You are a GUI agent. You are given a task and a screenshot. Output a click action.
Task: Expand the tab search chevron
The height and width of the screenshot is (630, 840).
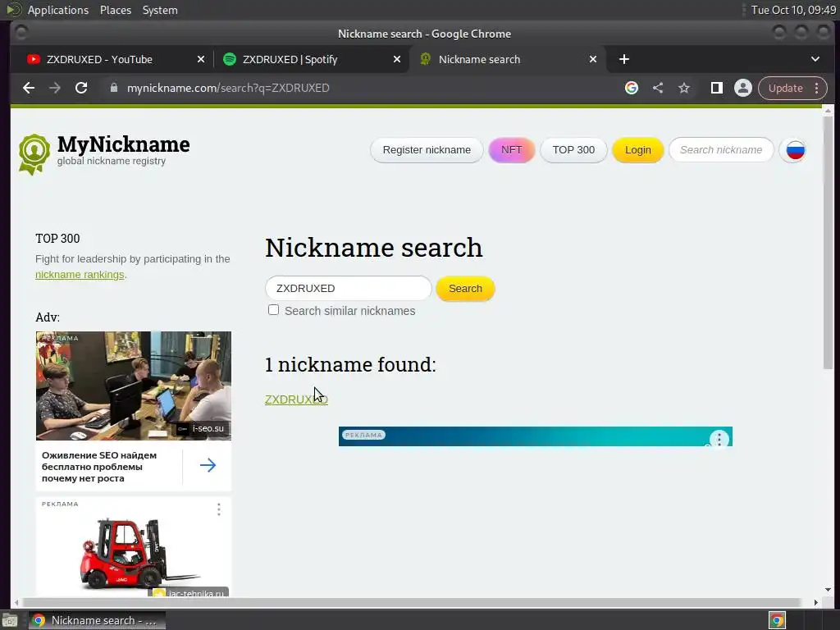click(x=815, y=59)
